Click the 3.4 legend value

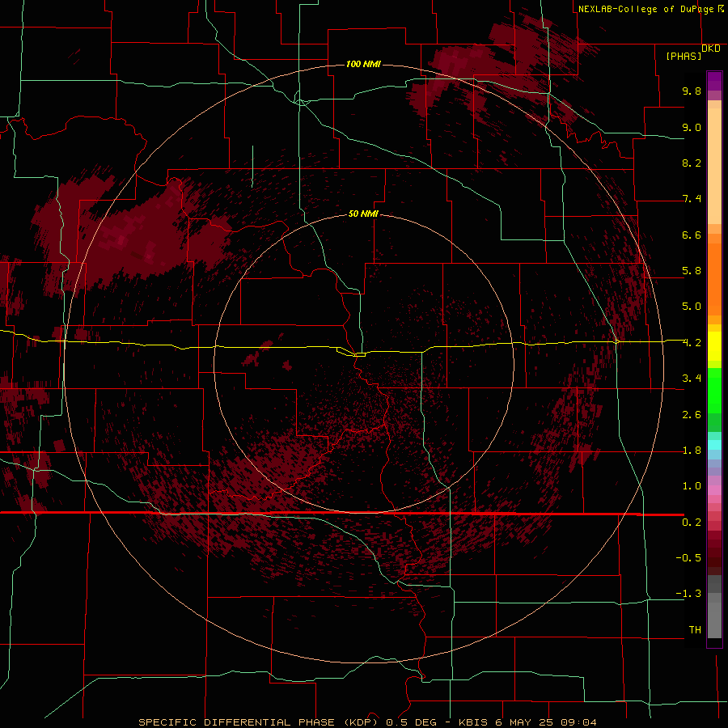coord(692,379)
